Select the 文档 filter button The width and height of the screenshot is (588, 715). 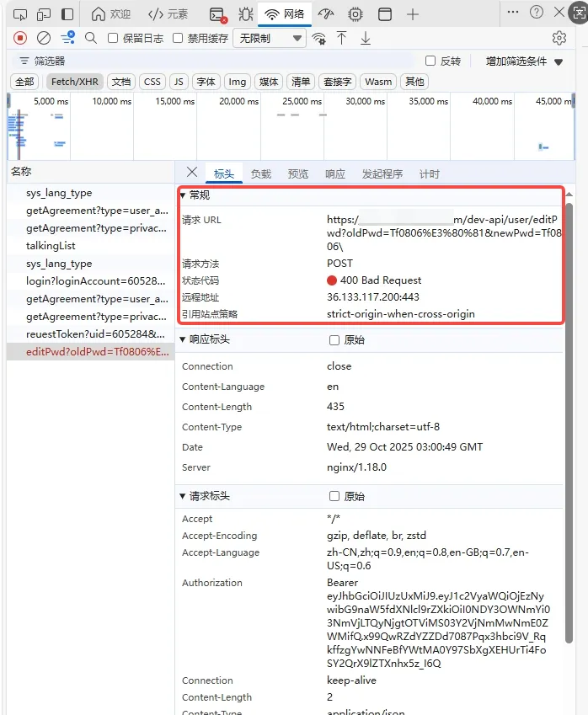(x=121, y=82)
